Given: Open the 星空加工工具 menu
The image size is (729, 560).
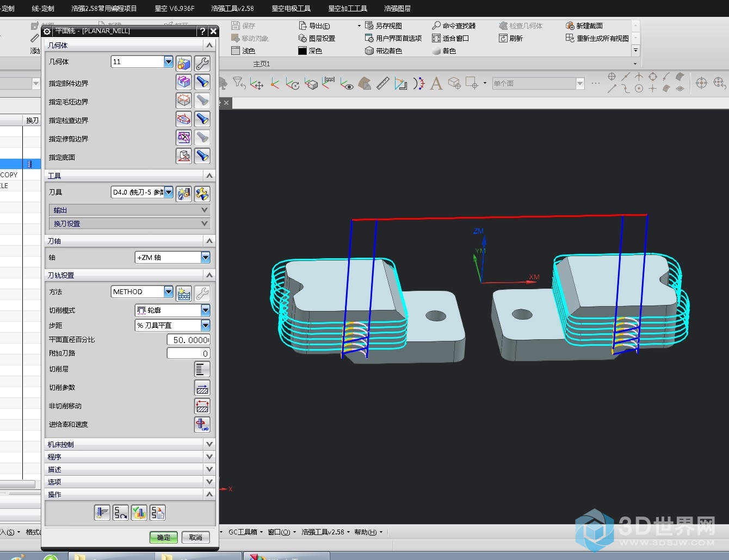Looking at the screenshot, I should tap(348, 8).
